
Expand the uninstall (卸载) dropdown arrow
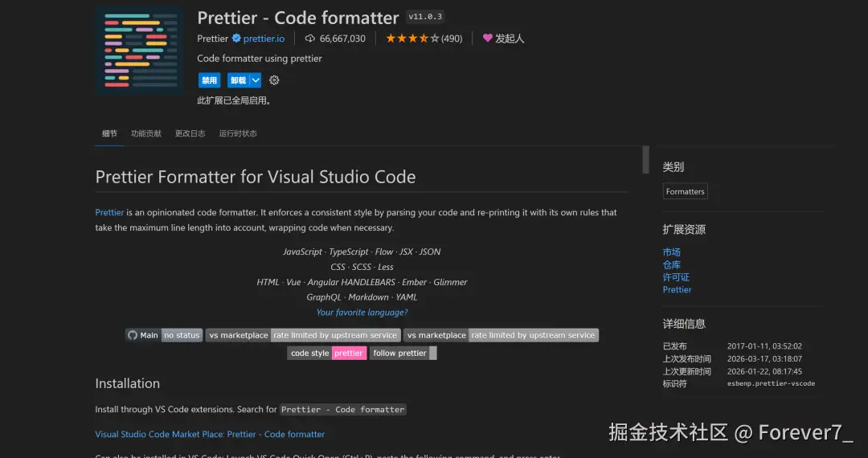pyautogui.click(x=256, y=80)
